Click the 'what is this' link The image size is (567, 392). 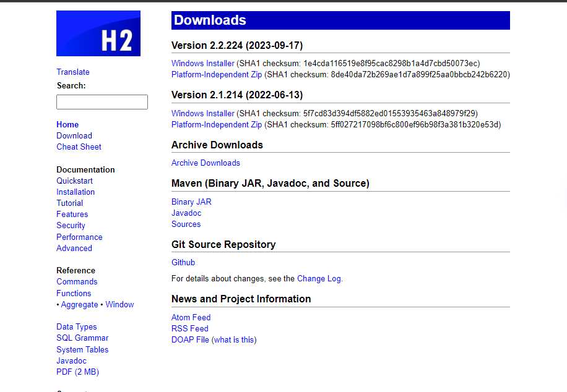pyautogui.click(x=234, y=340)
